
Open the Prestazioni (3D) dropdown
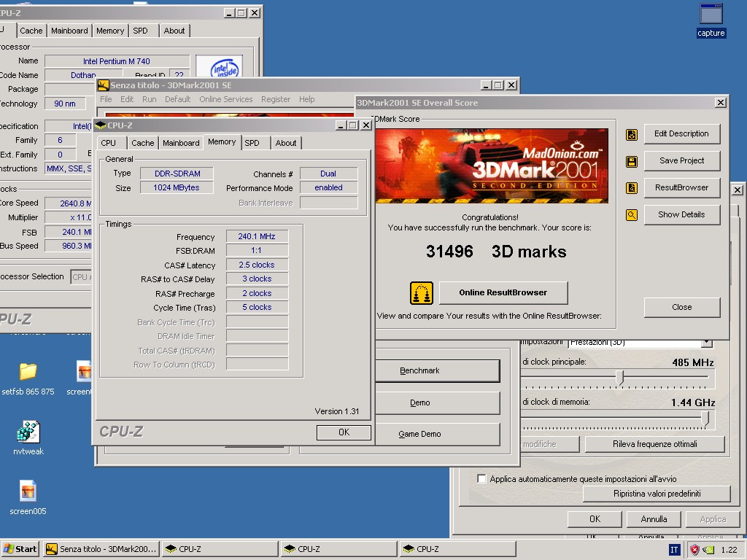707,343
